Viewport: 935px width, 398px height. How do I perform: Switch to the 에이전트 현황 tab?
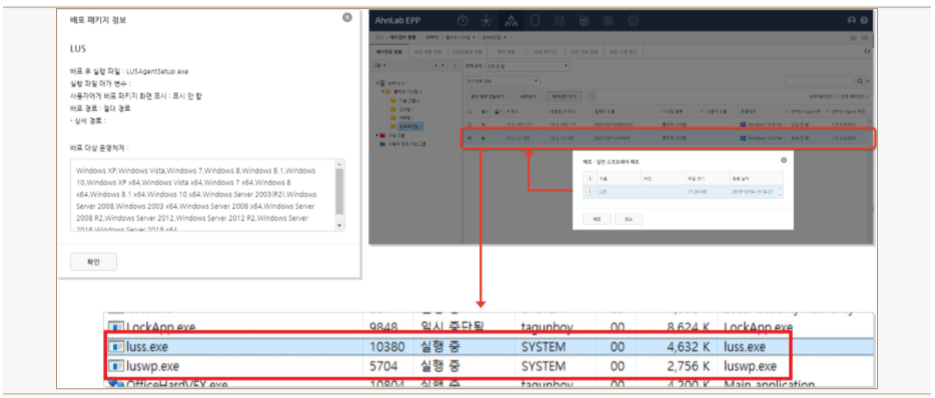[x=389, y=52]
